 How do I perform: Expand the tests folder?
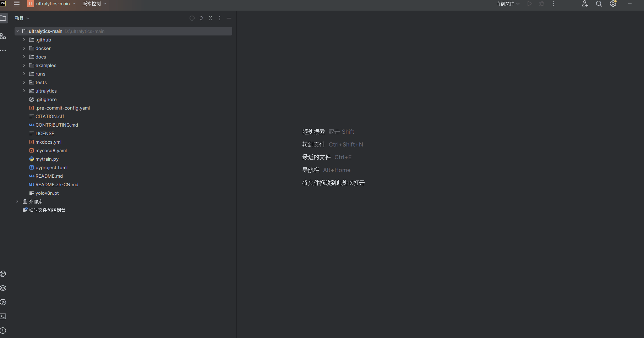coord(24,82)
